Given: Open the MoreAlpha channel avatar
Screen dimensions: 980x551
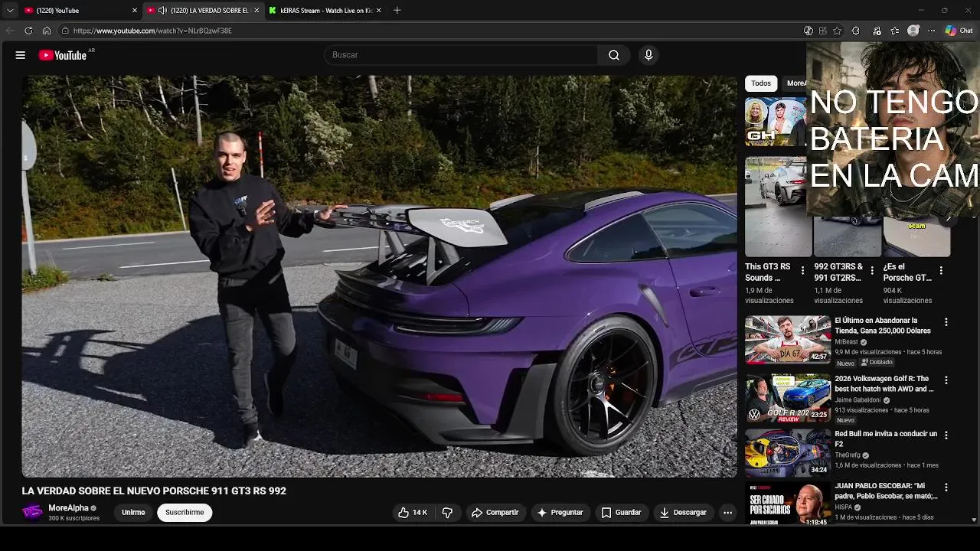Looking at the screenshot, I should 32,512.
